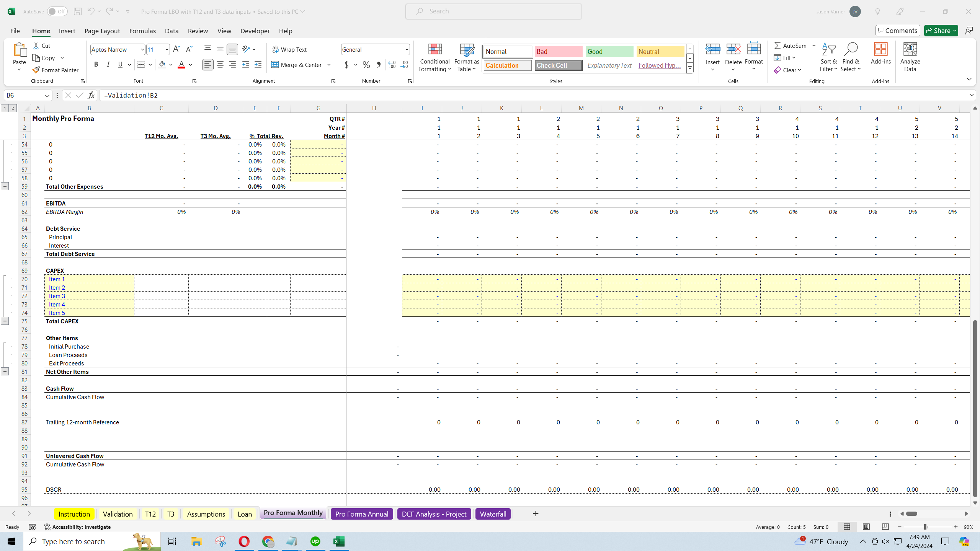Click the Share button

[941, 30]
